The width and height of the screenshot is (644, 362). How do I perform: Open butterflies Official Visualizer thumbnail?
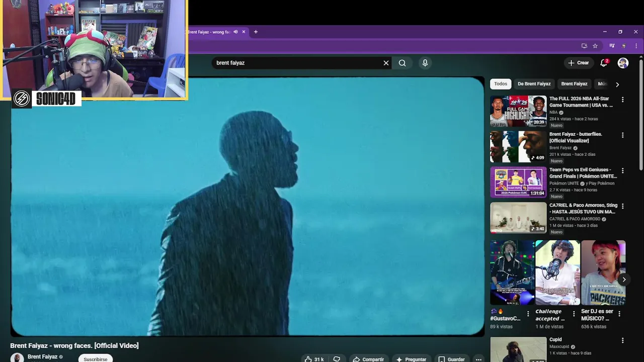pyautogui.click(x=518, y=147)
